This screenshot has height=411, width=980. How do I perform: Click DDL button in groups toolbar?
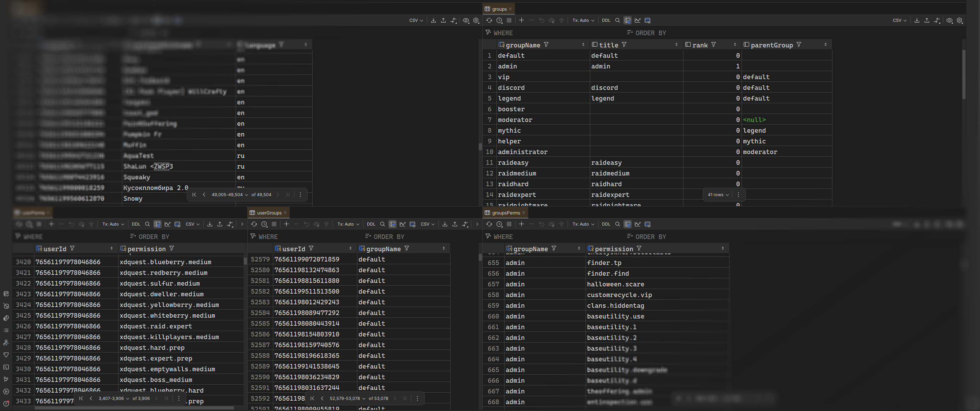tap(606, 20)
